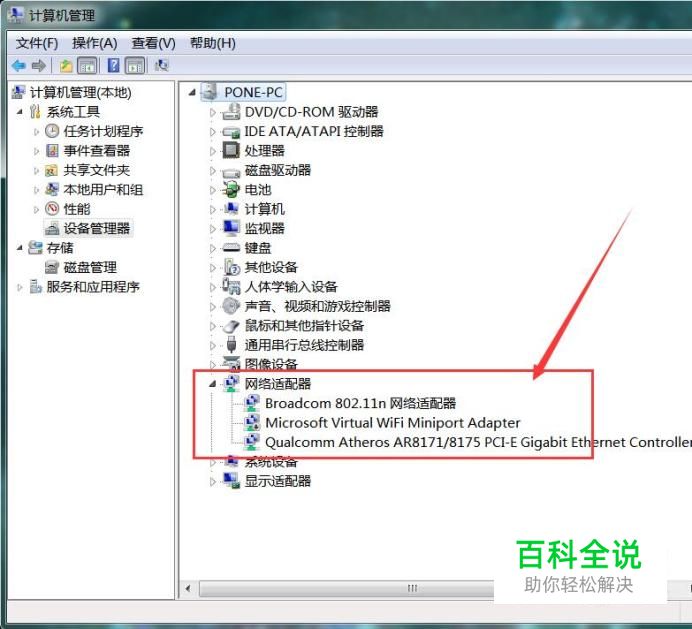Expand the 服务和应用程序 node
The image size is (692, 629).
tap(20, 287)
